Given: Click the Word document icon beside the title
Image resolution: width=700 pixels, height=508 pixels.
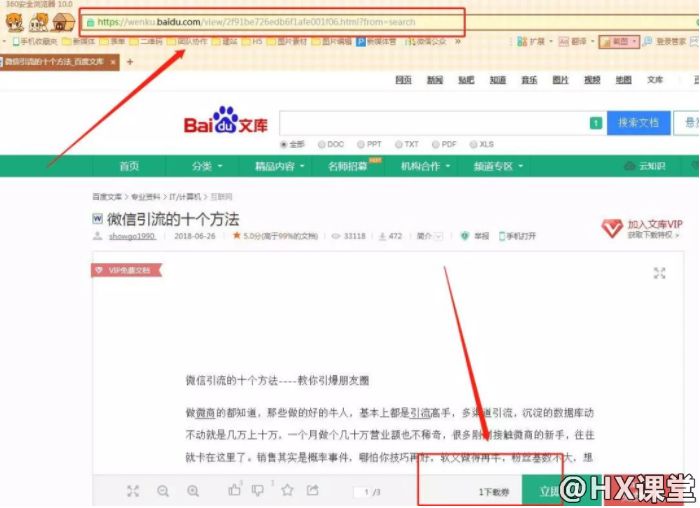Looking at the screenshot, I should click(97, 219).
